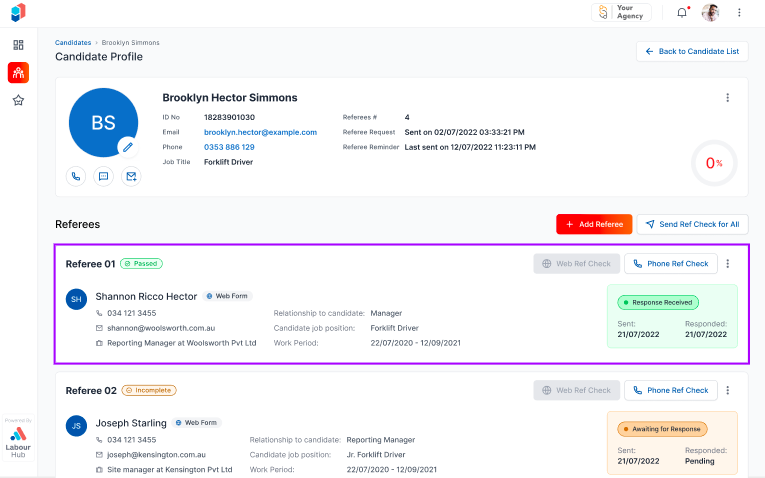Email candidate using the envelope icon
The height and width of the screenshot is (478, 765).
click(131, 176)
